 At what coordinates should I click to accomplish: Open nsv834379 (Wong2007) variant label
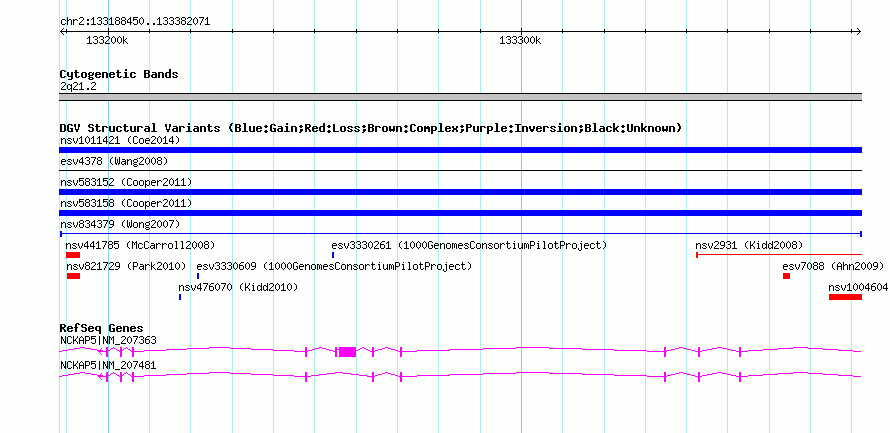[120, 224]
